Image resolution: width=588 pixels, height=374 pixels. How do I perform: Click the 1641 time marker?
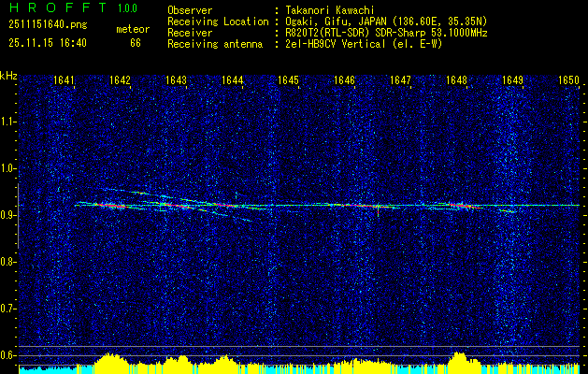tap(64, 80)
